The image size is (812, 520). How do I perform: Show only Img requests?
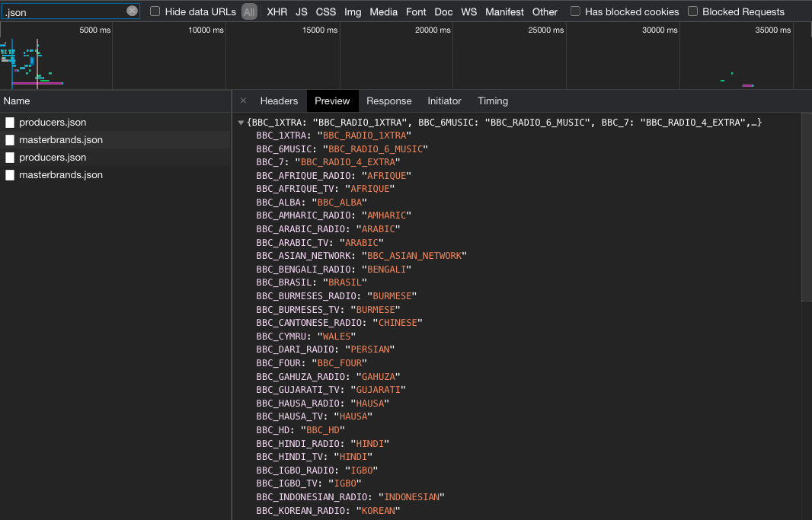(353, 12)
